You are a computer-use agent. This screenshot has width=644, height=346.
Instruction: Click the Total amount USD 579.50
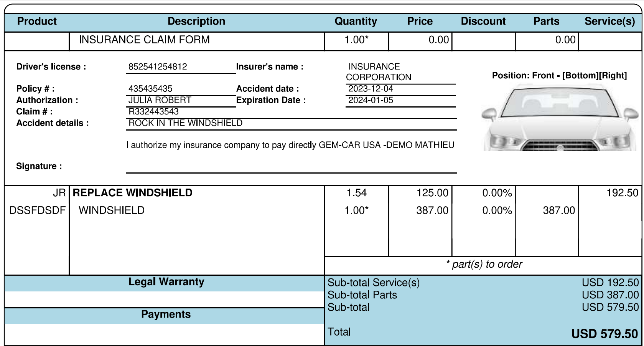point(604,334)
